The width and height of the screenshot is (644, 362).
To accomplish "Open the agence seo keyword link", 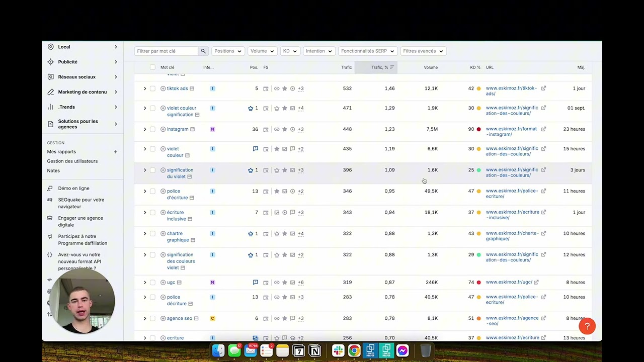I will tap(180, 318).
